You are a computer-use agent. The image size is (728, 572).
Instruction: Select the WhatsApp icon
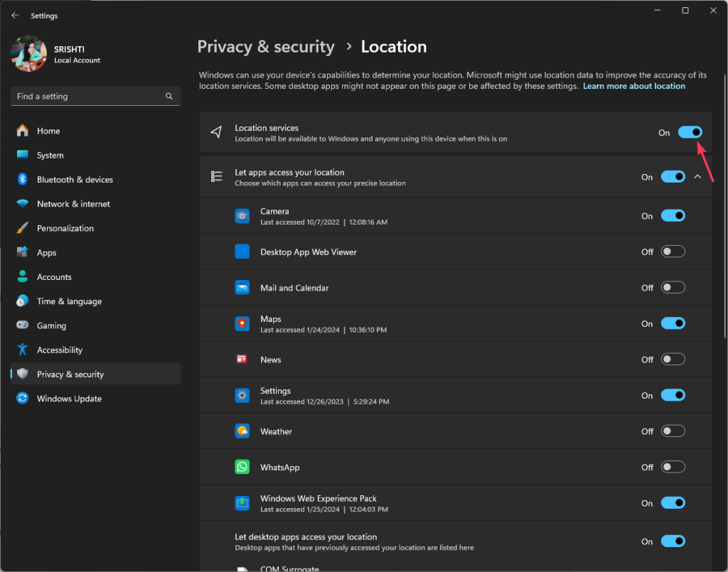coord(242,466)
